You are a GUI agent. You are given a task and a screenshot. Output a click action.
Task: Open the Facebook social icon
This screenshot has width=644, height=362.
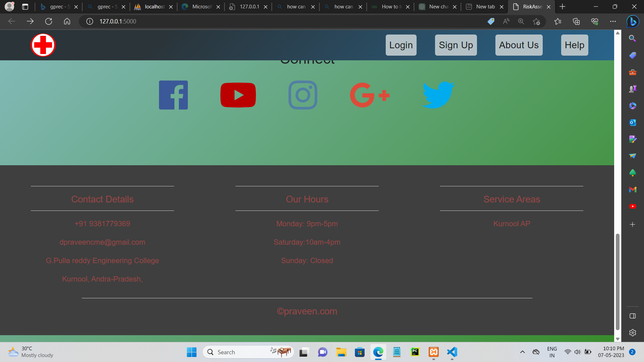173,95
